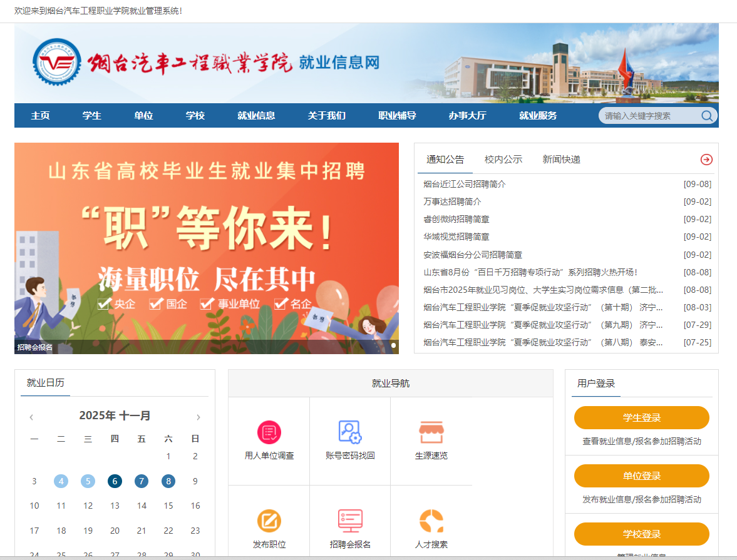The image size is (737, 560).
Task: Click the 发布职位 edit icon
Action: click(x=269, y=521)
